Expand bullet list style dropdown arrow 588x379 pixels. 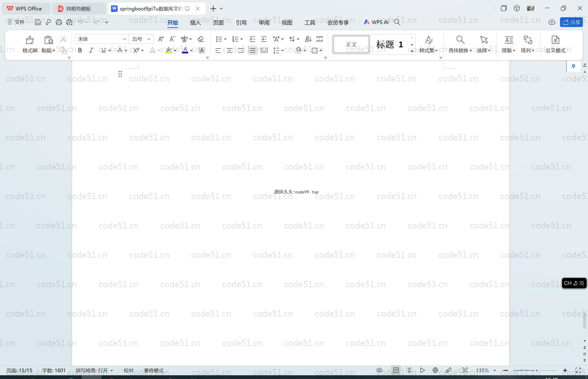click(x=225, y=39)
